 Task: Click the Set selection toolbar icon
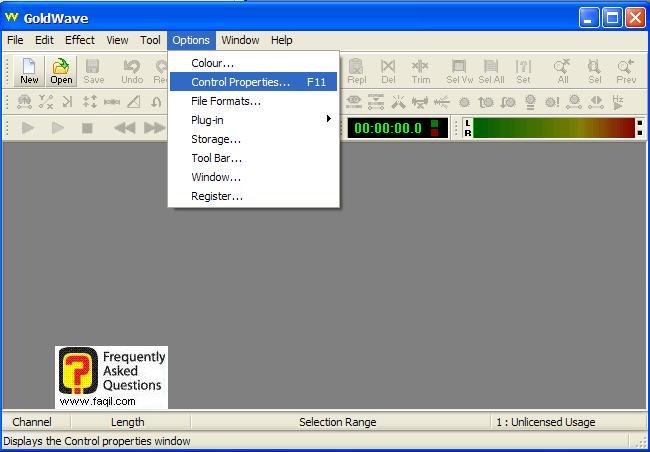pos(523,71)
